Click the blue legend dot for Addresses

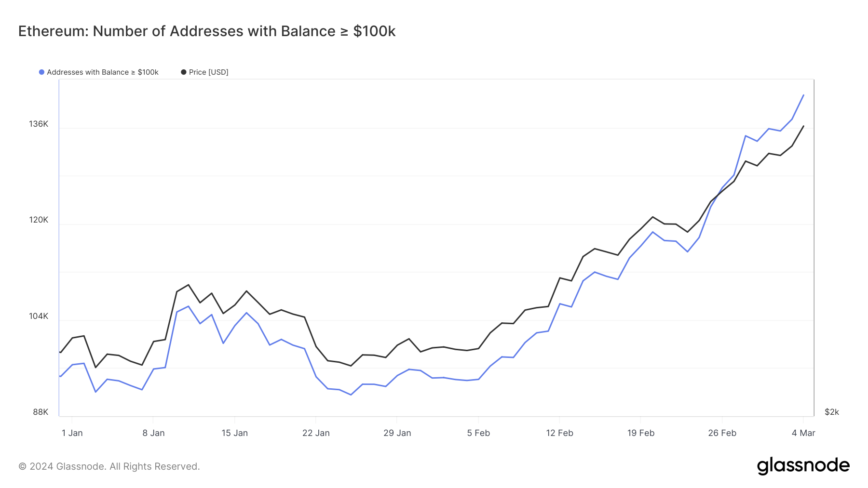click(42, 72)
